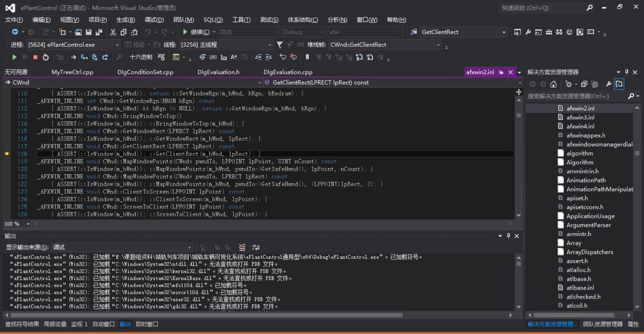This screenshot has height=334, width=644.
Task: Switch to the 即时窗口 panel tab
Action: click(147, 324)
